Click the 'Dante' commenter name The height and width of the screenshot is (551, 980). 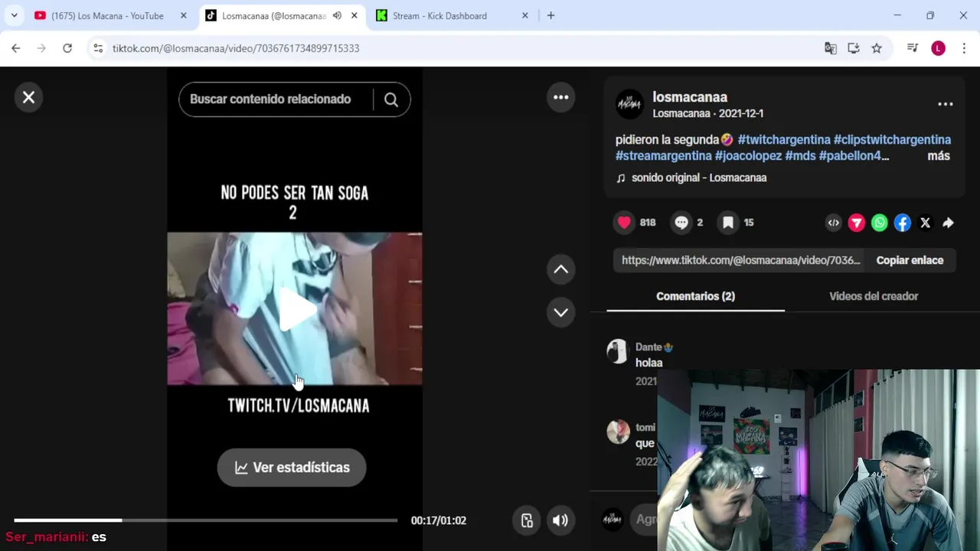point(648,347)
